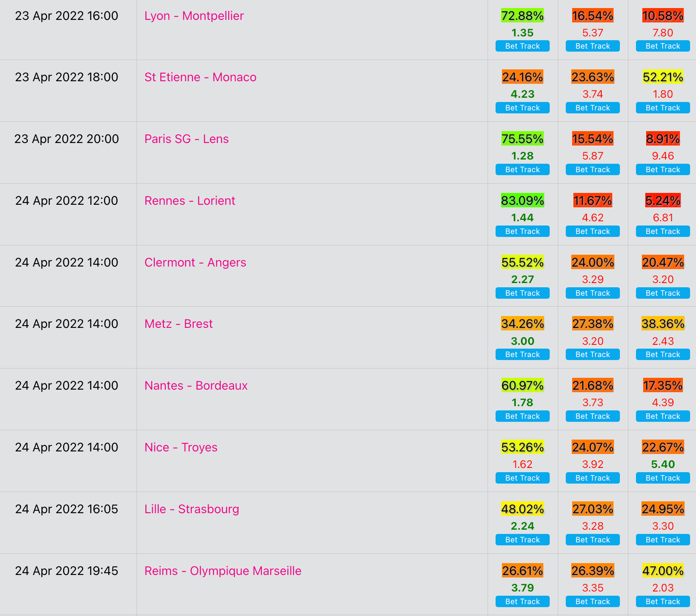Select the 72.88% Lyon win probability
This screenshot has width=696, height=616.
click(523, 16)
